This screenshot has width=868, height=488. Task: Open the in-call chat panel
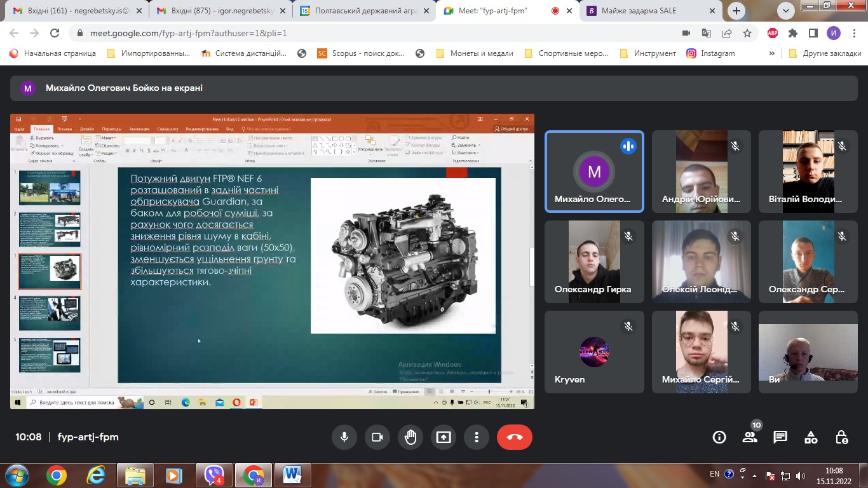[780, 437]
